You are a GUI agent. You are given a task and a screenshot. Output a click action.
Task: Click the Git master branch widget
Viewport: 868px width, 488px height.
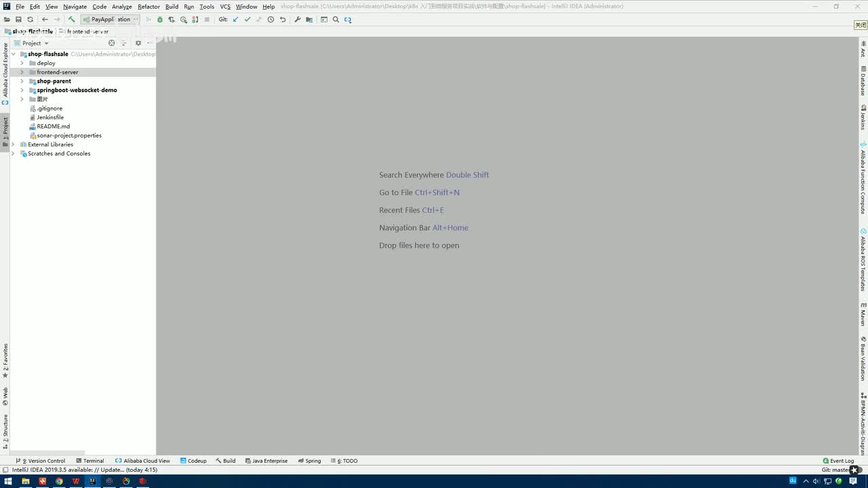tap(835, 470)
